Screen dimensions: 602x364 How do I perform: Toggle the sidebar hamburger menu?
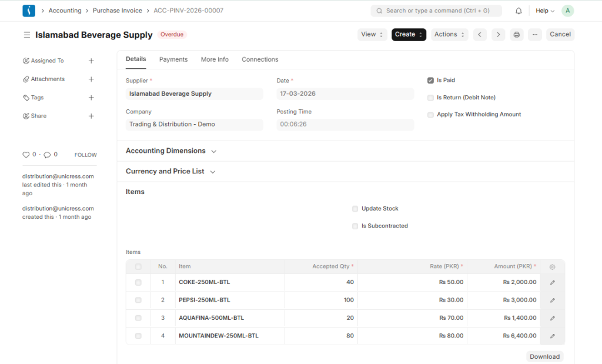coord(27,35)
